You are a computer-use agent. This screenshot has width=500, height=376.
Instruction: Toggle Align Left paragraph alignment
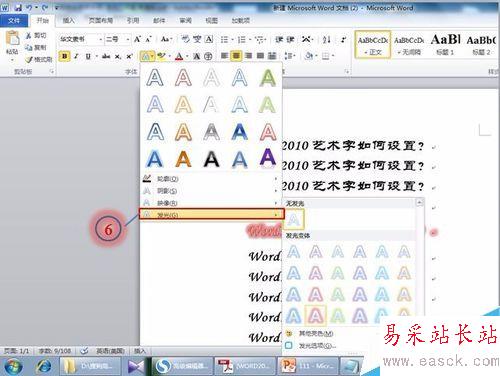[x=224, y=56]
